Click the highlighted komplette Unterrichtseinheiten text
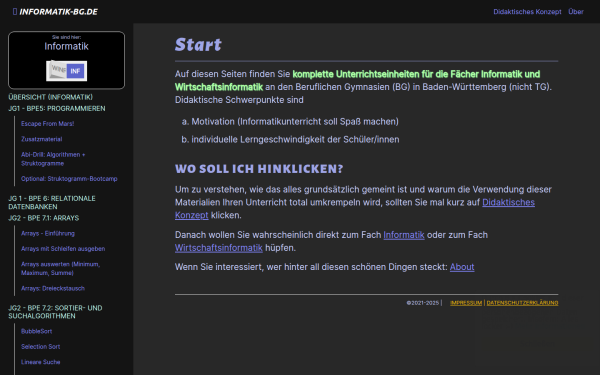Screen dimensions: 600x375 [x=357, y=81]
